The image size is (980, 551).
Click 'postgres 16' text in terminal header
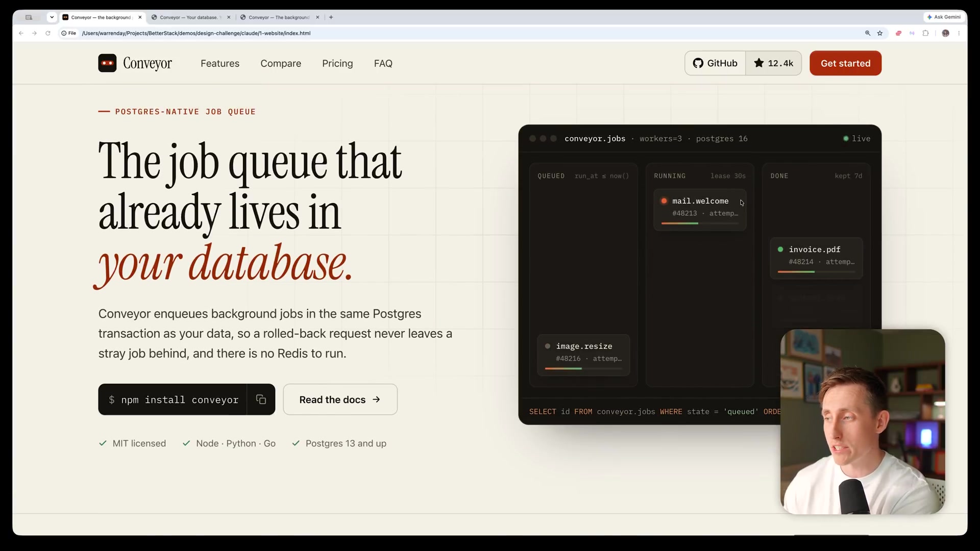tap(722, 139)
